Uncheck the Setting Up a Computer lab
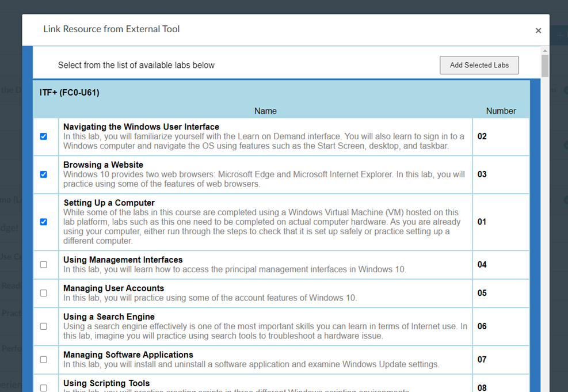Viewport: 568px width, 392px height. point(44,222)
